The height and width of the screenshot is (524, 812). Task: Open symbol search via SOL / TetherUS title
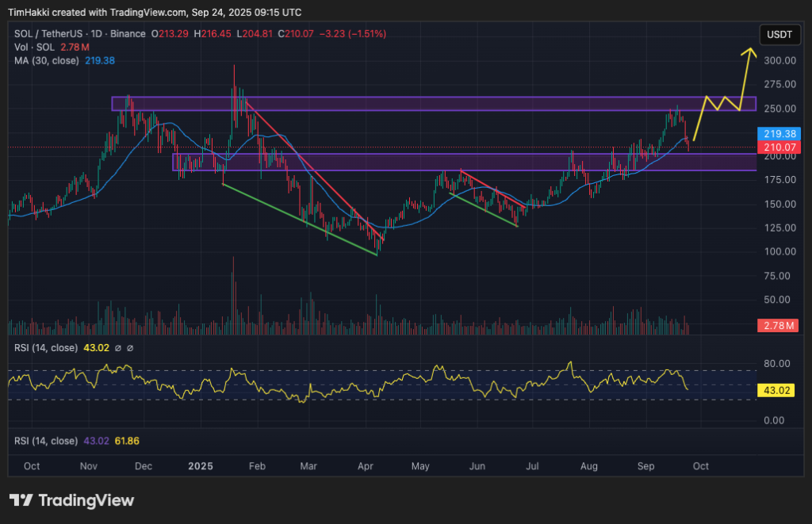pyautogui.click(x=48, y=33)
